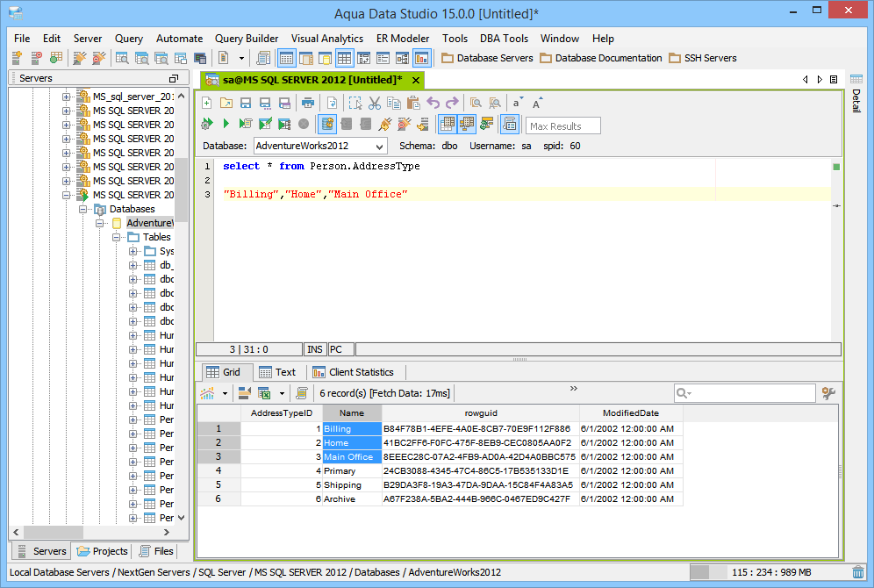
Task: Click the script scroll icon in main toolbar
Action: (263, 57)
